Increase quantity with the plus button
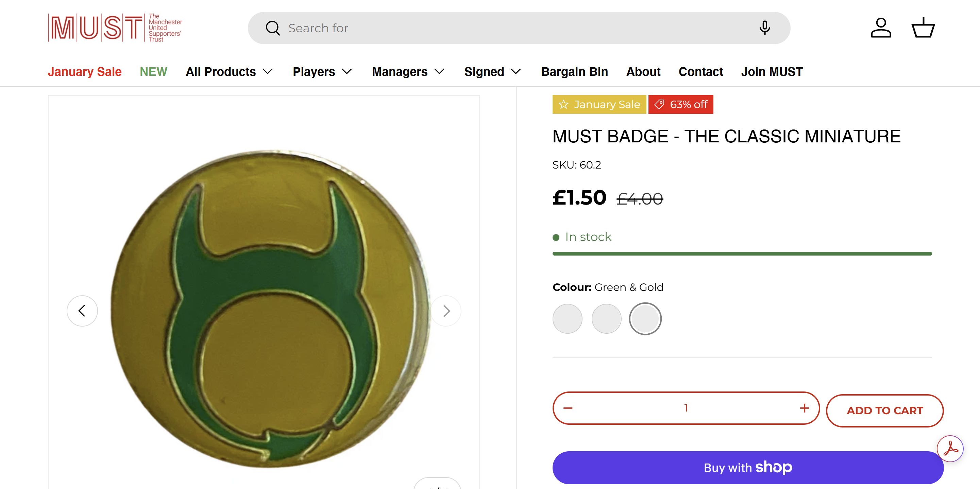This screenshot has height=489, width=980. 804,408
